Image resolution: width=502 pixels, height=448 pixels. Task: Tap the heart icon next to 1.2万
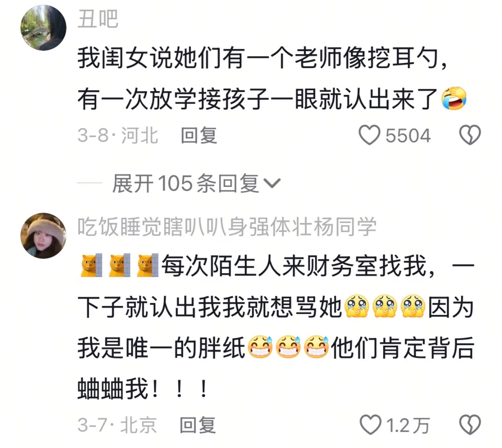pyautogui.click(x=370, y=425)
